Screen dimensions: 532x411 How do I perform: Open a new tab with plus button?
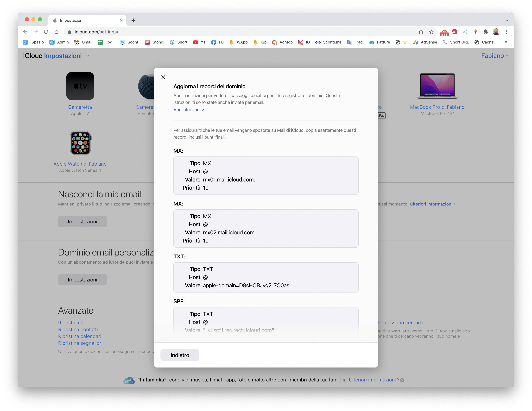point(133,20)
